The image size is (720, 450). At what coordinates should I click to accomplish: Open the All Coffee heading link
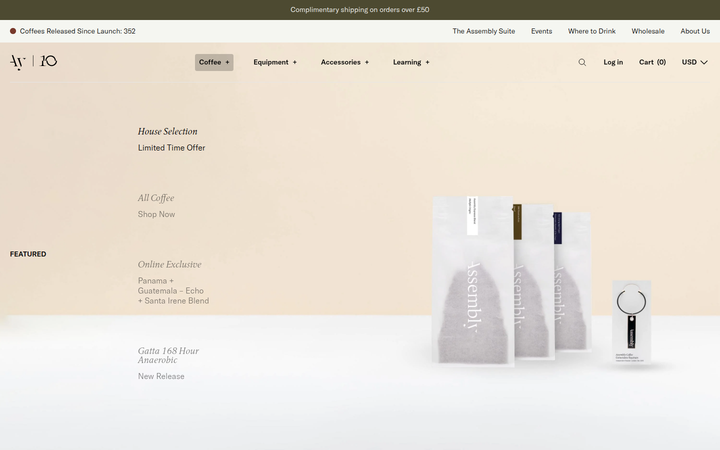click(156, 198)
